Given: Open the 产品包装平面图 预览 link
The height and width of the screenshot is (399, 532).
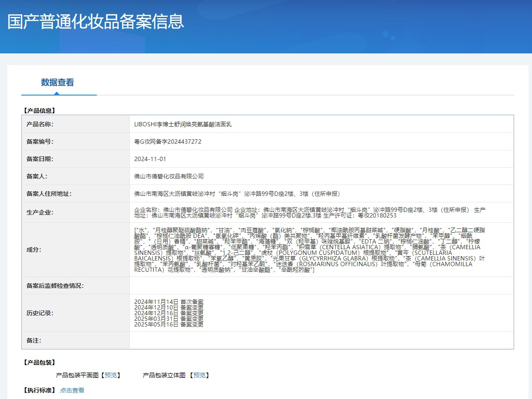Looking at the screenshot, I should pyautogui.click(x=110, y=375).
